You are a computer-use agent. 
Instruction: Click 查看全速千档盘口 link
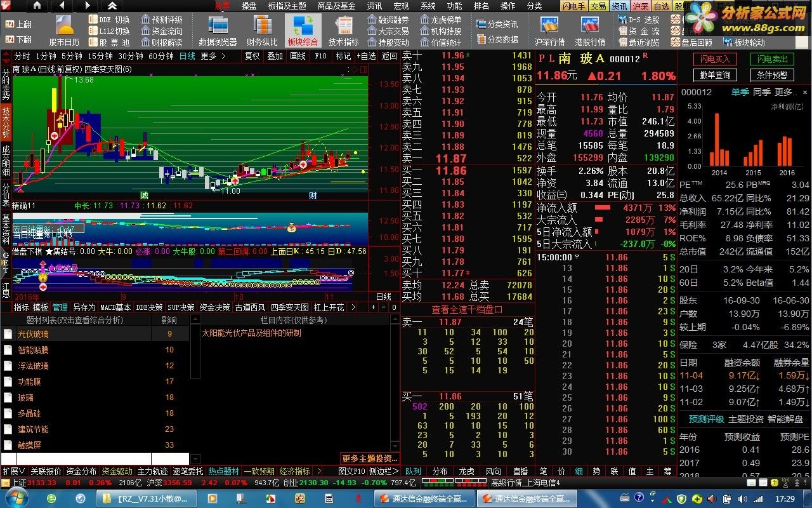467,309
